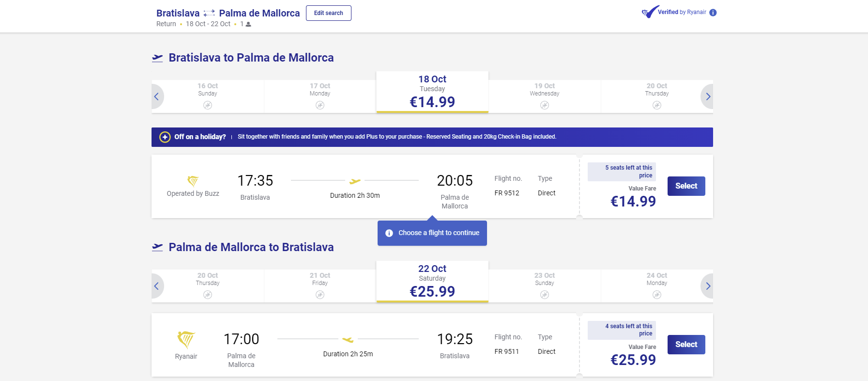This screenshot has width=868, height=381.
Task: Click the passenger count icon in header
Action: tap(248, 24)
